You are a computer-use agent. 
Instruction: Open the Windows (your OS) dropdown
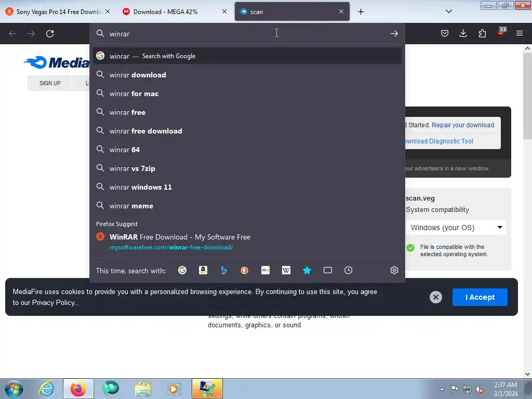tap(456, 228)
